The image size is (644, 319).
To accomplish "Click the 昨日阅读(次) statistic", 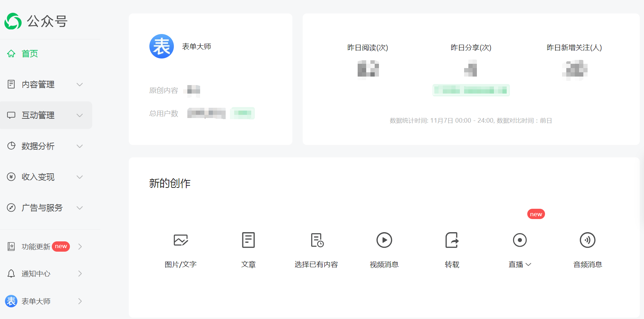I will point(368,47).
